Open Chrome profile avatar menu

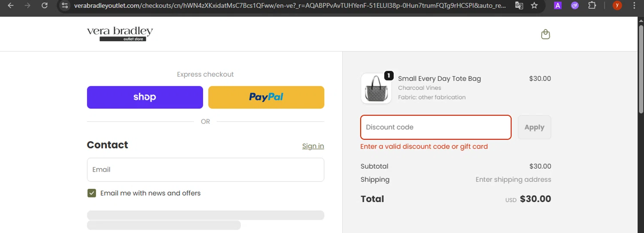click(617, 6)
